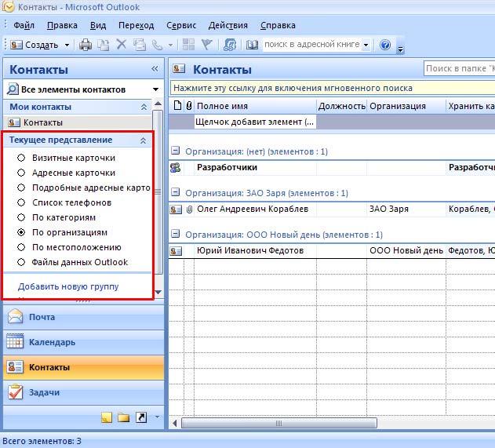Click the Поиск в папке search field
The width and height of the screenshot is (495, 448).
click(460, 68)
